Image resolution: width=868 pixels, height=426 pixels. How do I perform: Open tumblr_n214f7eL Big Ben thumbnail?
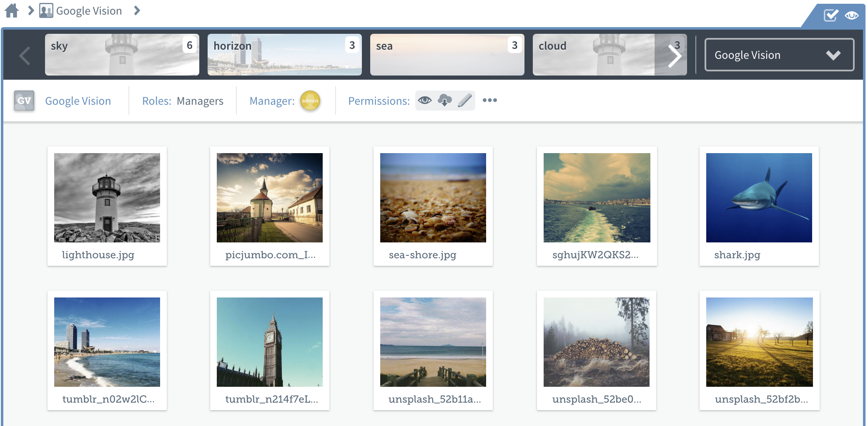click(270, 342)
